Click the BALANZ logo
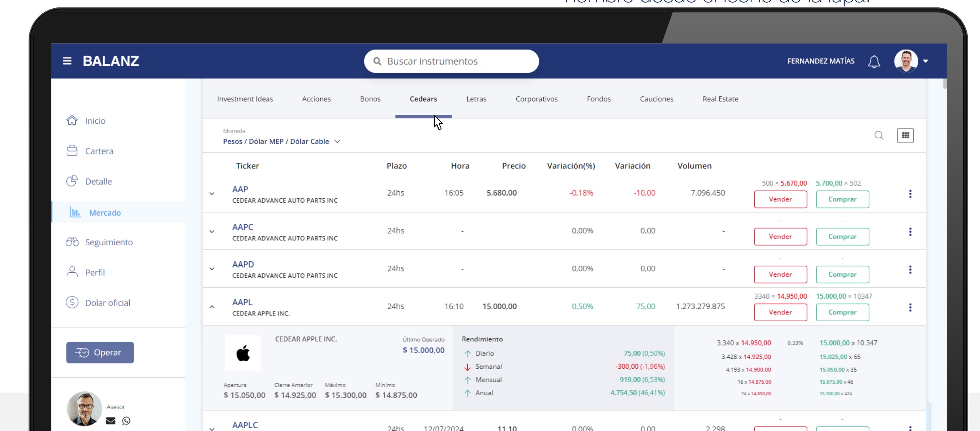The height and width of the screenshot is (431, 980). (111, 61)
